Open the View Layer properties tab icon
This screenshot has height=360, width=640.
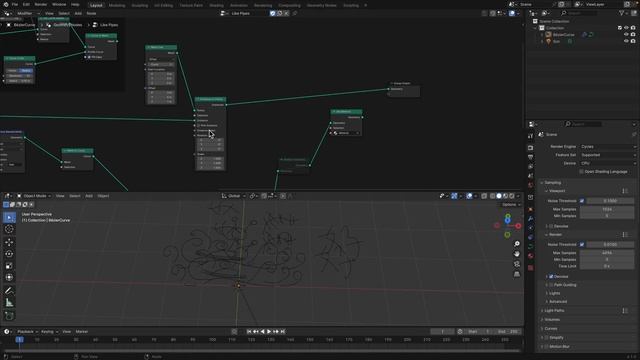[530, 167]
